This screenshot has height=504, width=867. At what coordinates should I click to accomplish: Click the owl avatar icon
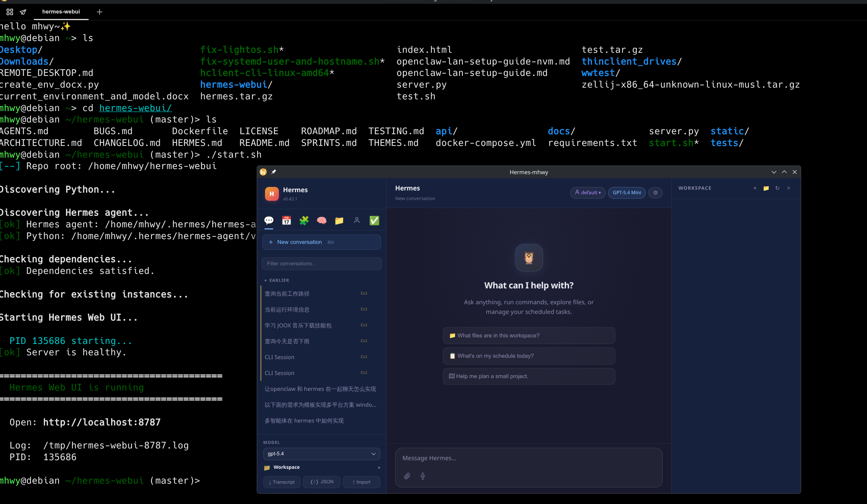[x=529, y=258]
